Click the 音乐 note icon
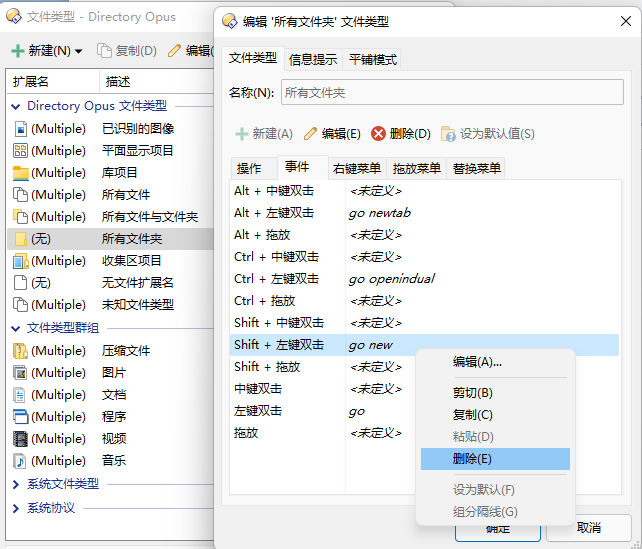Screen dimensions: 642x549 (x=20, y=461)
